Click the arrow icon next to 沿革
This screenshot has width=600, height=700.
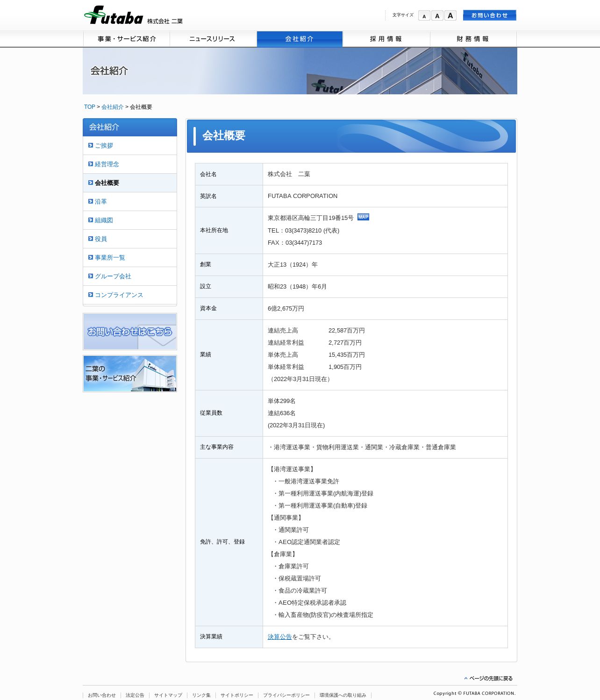[x=91, y=201]
